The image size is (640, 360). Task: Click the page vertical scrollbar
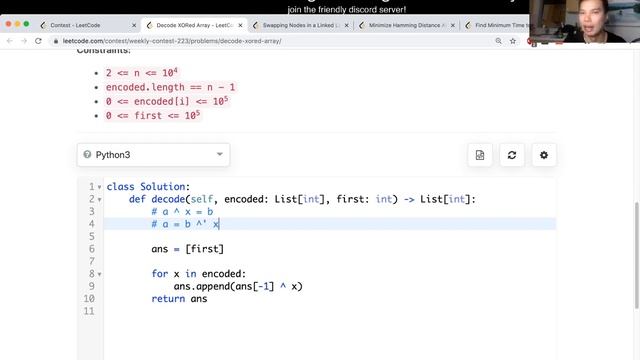click(x=637, y=255)
